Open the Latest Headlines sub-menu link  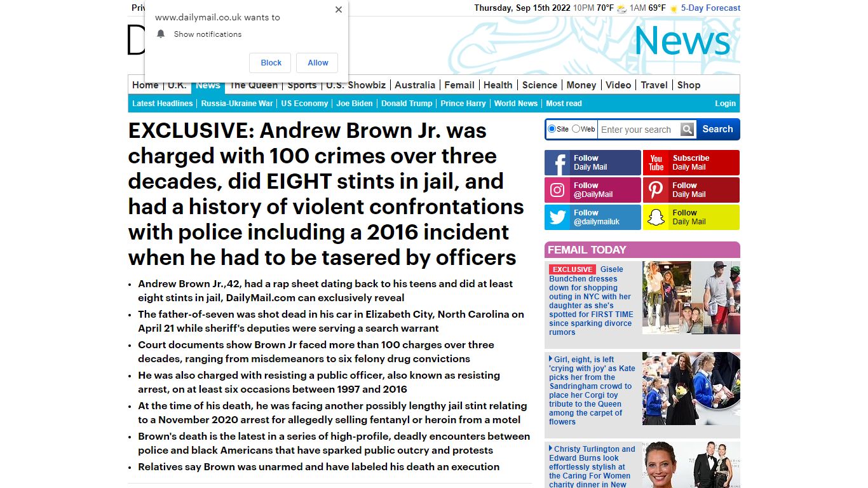163,104
